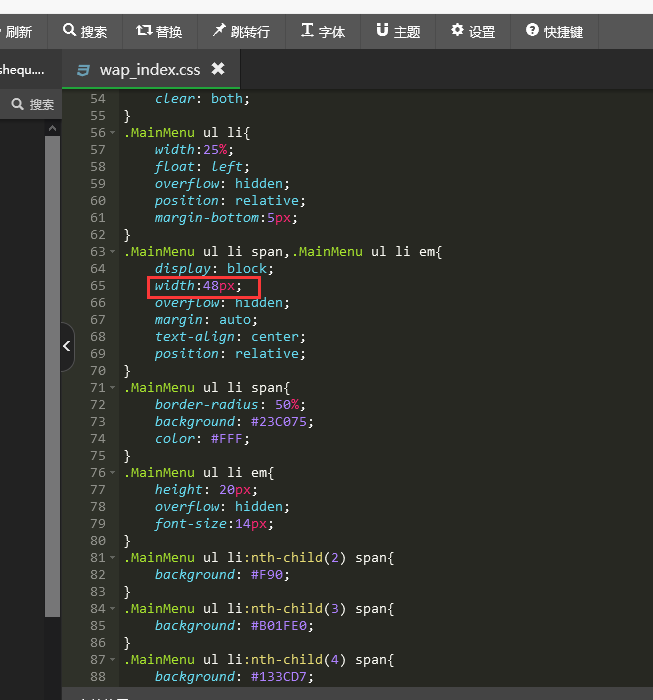Click the 字体 font icon
Viewport: 653px width, 700px height.
click(307, 31)
